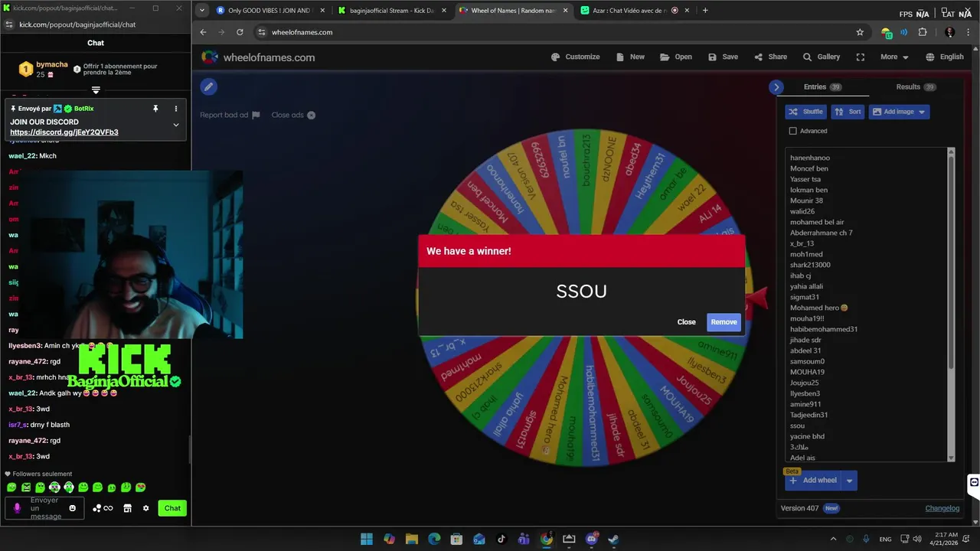Image resolution: width=980 pixels, height=551 pixels.
Task: Open the browser extensions puzzle icon
Action: coord(922,32)
